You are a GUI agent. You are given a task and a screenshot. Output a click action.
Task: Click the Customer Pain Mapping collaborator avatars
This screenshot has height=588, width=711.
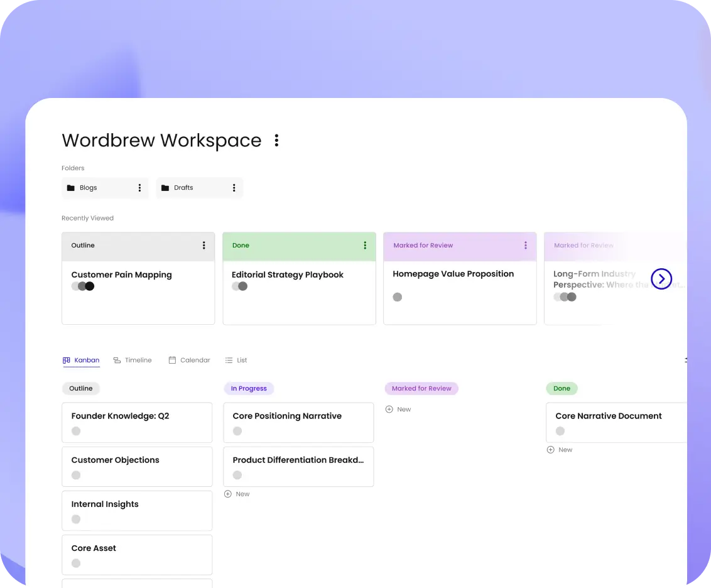pyautogui.click(x=82, y=286)
